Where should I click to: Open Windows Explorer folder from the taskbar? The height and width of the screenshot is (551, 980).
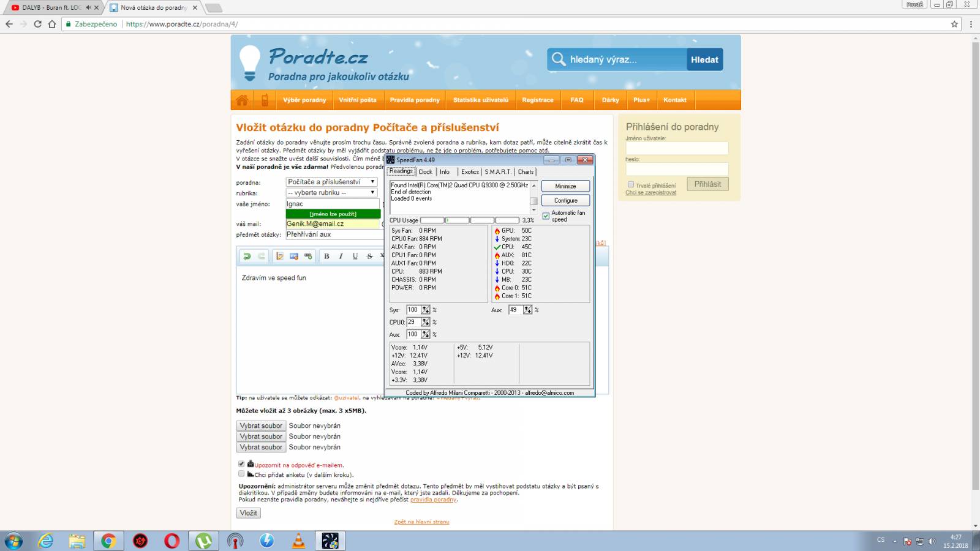77,541
